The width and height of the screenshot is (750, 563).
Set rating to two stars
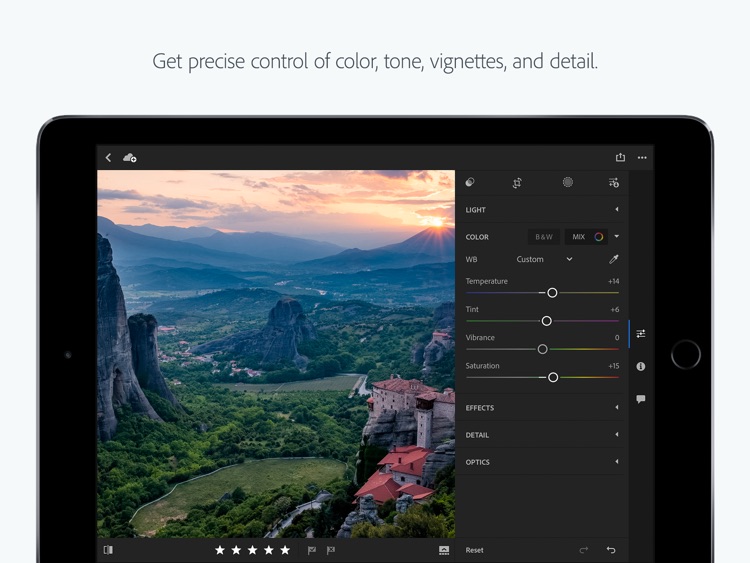pyautogui.click(x=236, y=550)
